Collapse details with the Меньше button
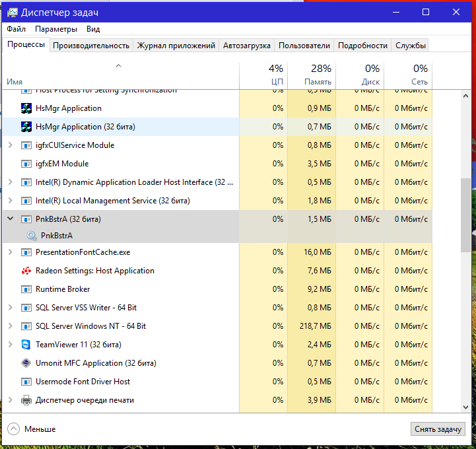This screenshot has height=449, width=476. click(32, 429)
